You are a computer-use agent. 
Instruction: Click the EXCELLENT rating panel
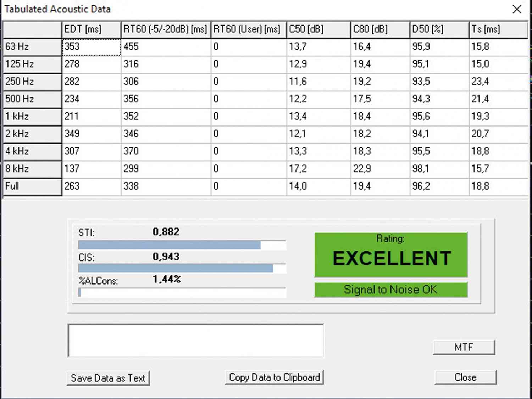(x=391, y=255)
